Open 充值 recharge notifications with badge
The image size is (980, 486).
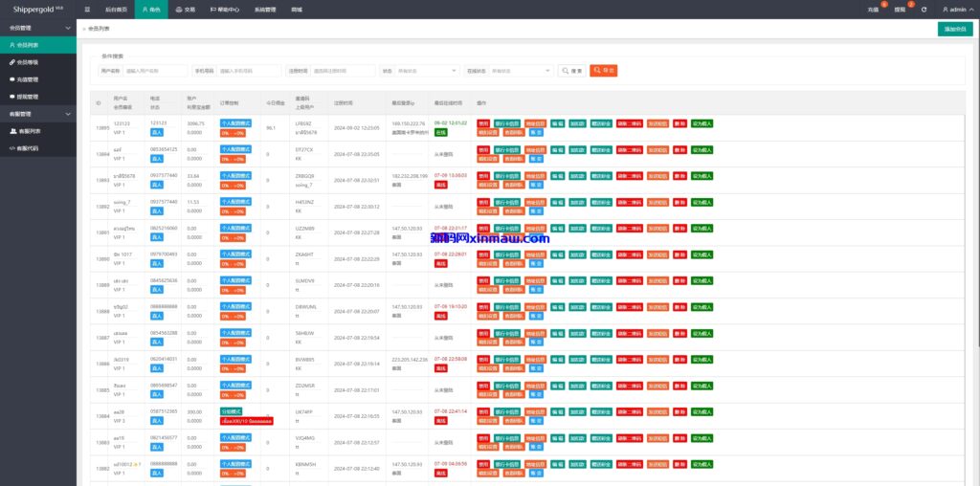[x=873, y=9]
